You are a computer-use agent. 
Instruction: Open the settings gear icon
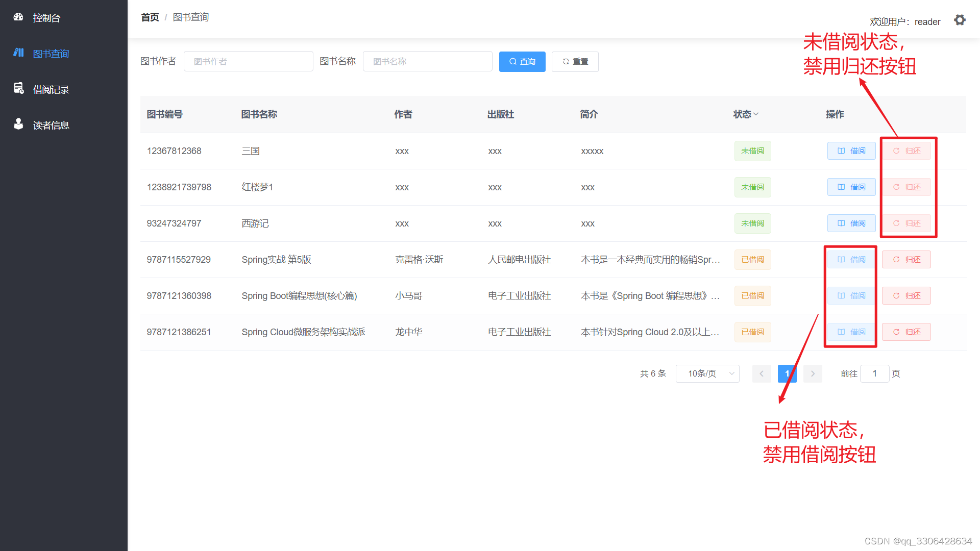(x=960, y=20)
